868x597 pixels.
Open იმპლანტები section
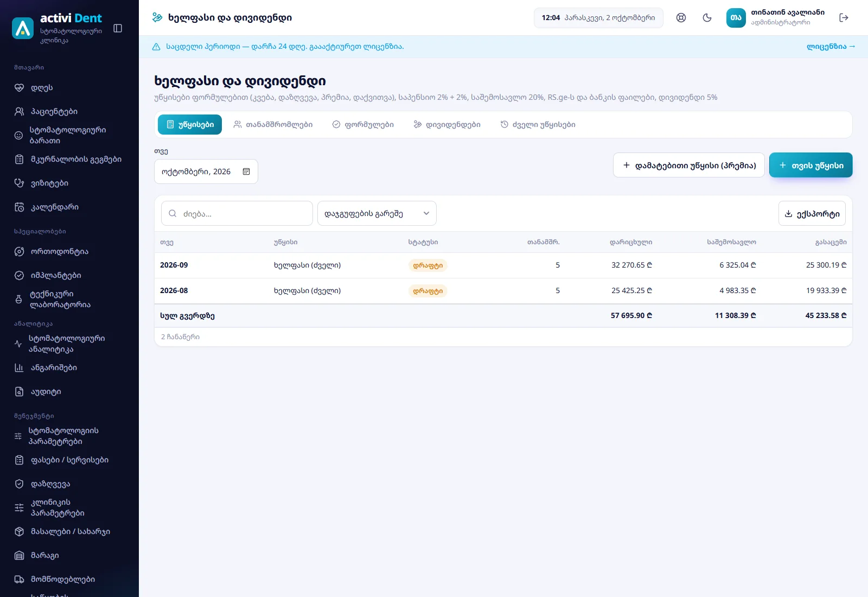tap(69, 275)
